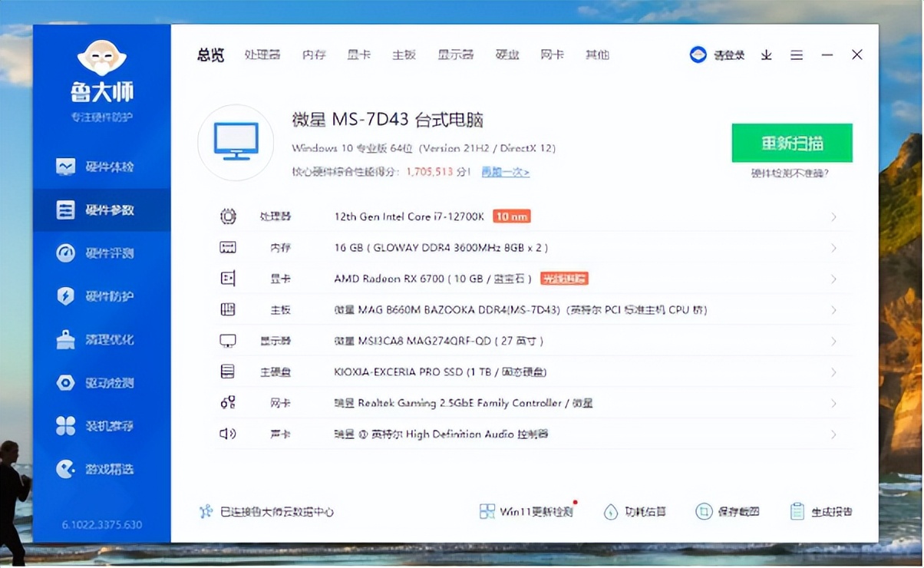Open the hamburger menu at top right

pos(797,54)
